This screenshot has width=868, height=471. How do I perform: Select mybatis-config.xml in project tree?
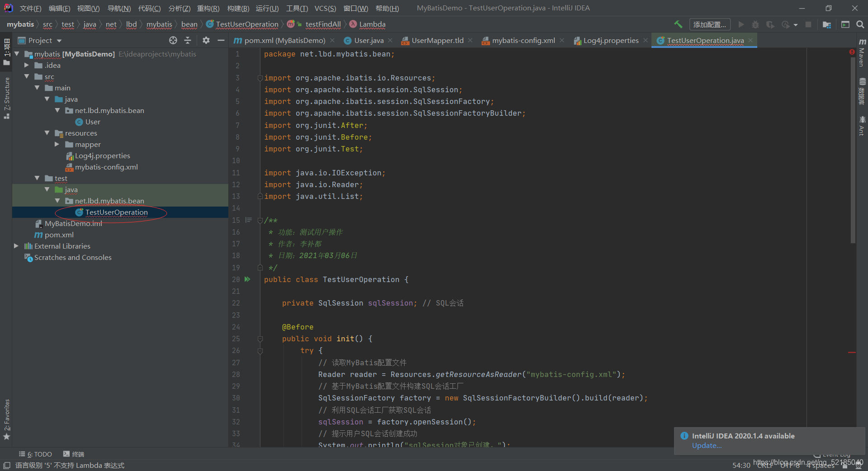(x=106, y=167)
